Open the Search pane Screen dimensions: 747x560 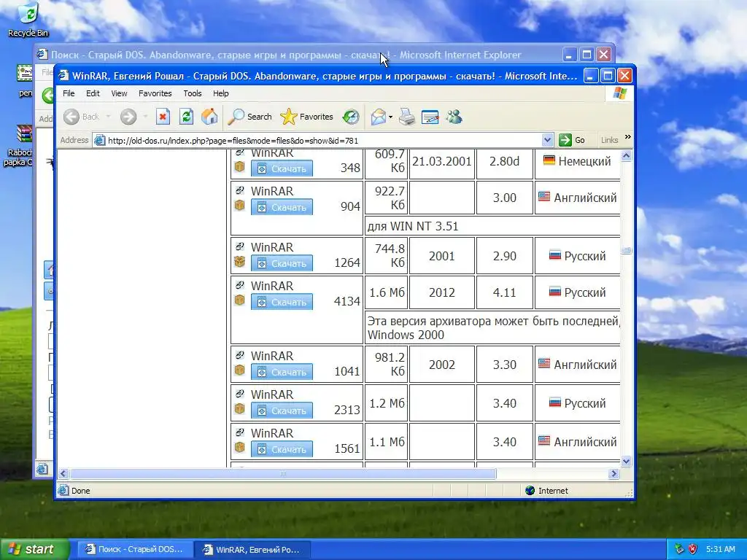pos(249,117)
